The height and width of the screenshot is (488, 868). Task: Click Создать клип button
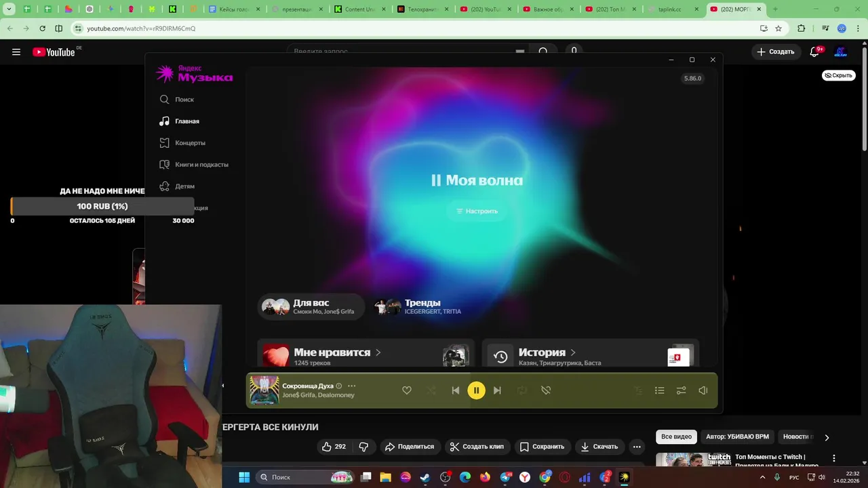click(x=477, y=447)
